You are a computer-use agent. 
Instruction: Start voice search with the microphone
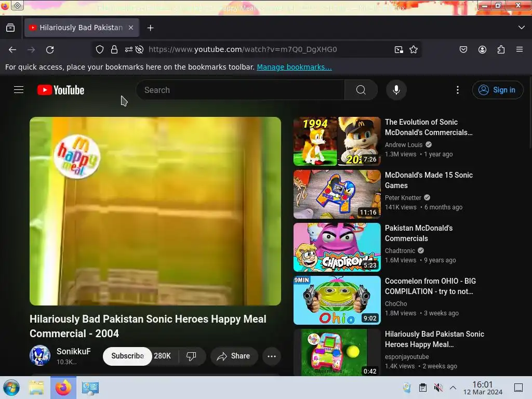(x=396, y=90)
